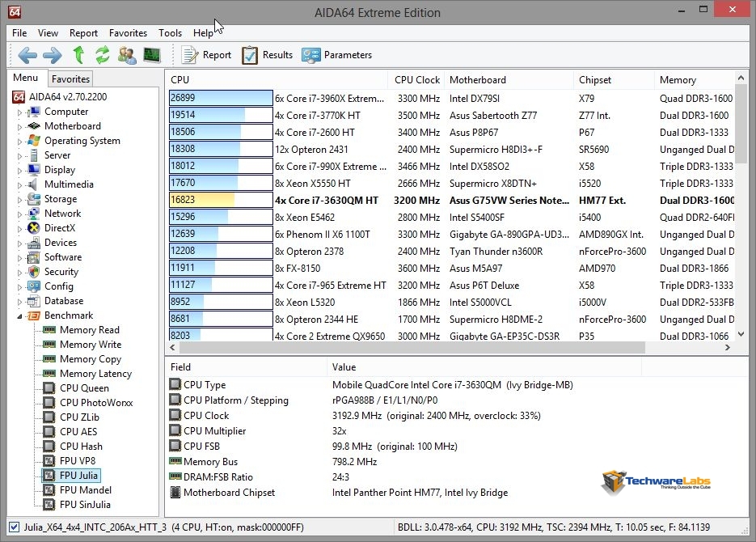This screenshot has height=542, width=756.
Task: Select the Multimedia speaker icon
Action: [33, 184]
